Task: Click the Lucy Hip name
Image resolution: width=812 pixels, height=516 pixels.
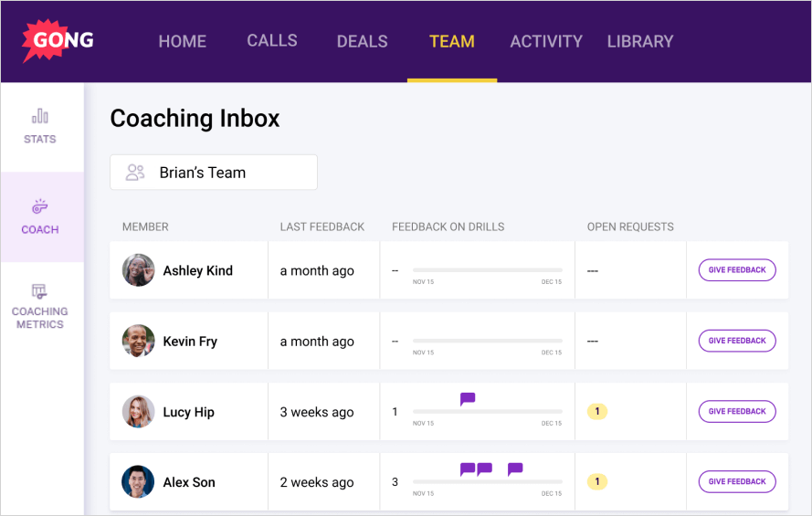Action: click(188, 413)
